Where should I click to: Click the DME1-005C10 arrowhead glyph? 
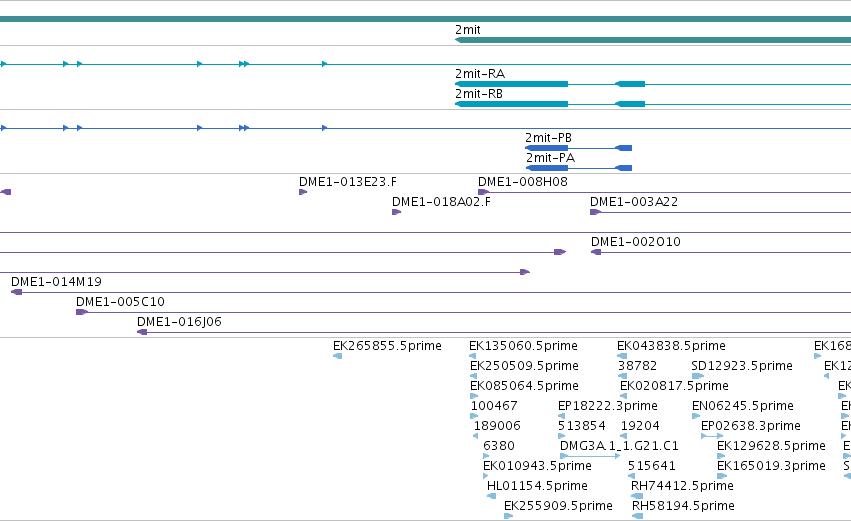[x=81, y=312]
